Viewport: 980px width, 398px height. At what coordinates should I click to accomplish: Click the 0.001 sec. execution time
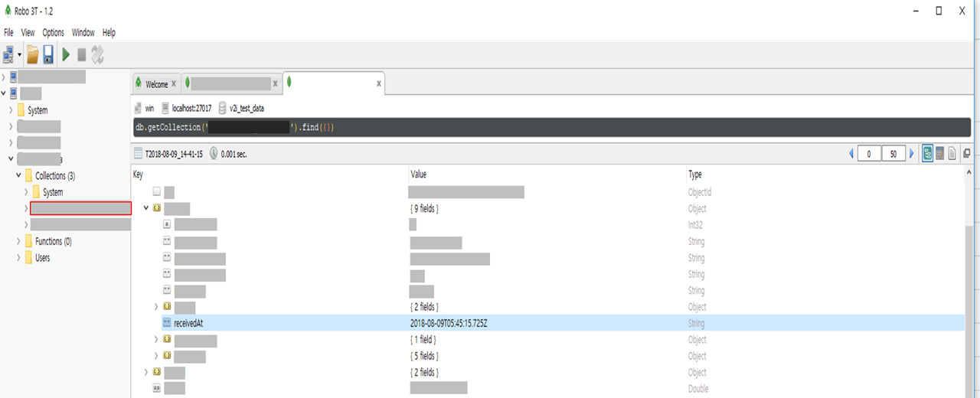tap(234, 154)
